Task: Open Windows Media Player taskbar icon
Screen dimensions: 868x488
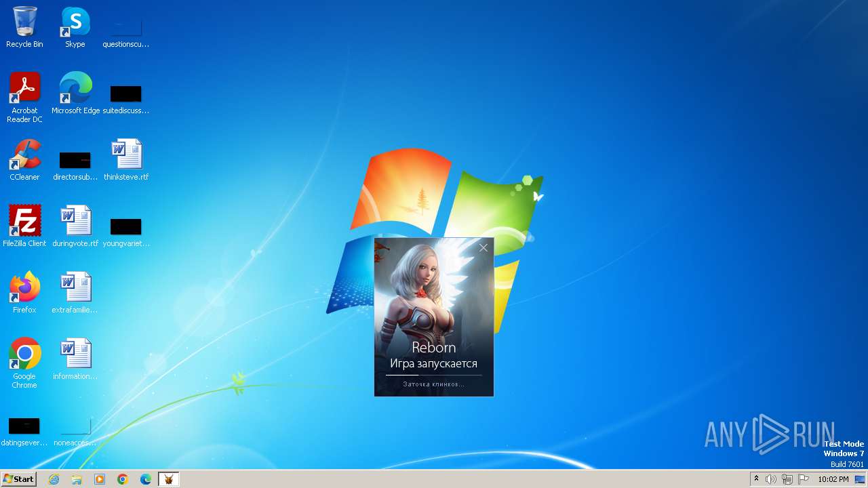Action: point(100,479)
